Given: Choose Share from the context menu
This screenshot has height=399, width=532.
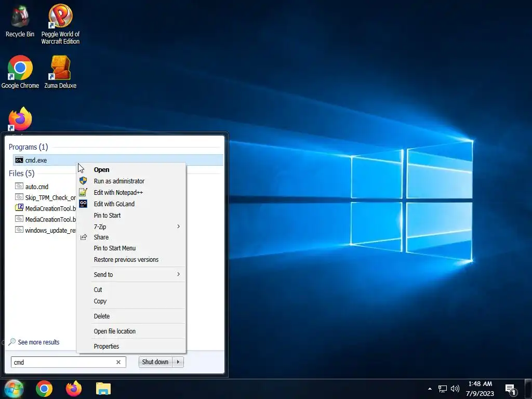Looking at the screenshot, I should 131,237.
